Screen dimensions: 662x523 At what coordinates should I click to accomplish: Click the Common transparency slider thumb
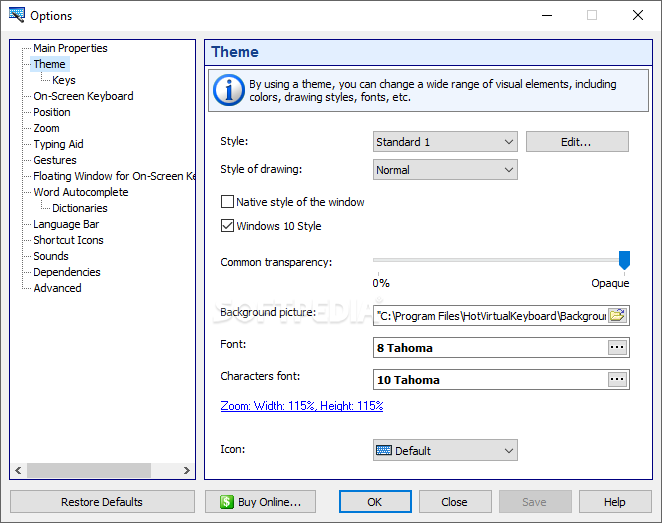pos(624,260)
